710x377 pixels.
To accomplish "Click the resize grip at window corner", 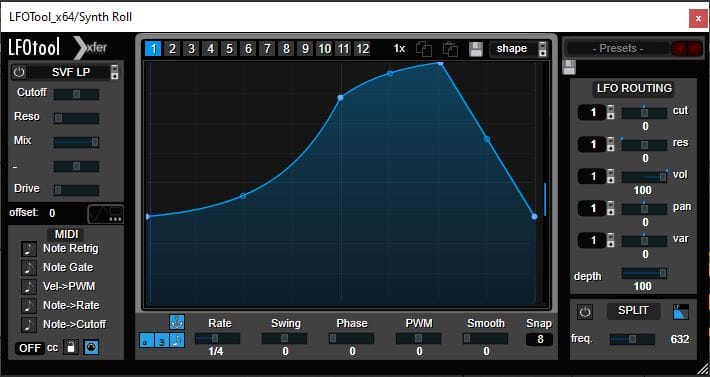I will (703, 369).
